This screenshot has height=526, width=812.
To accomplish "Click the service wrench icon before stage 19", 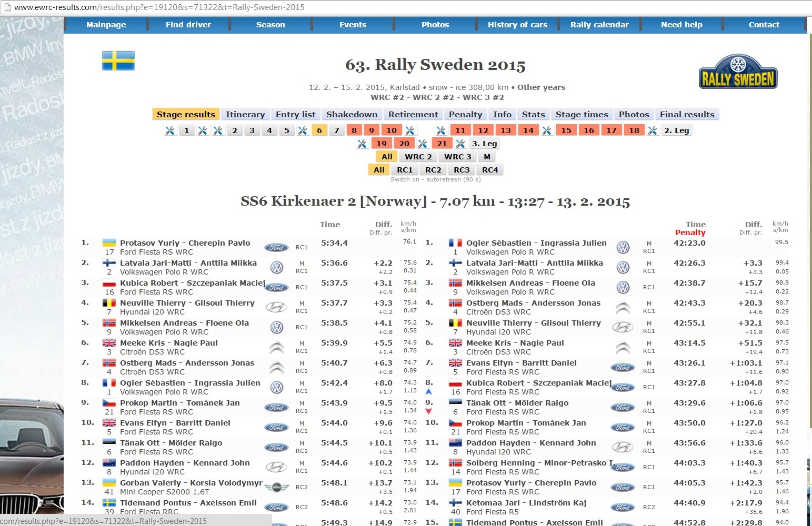I will (x=362, y=144).
